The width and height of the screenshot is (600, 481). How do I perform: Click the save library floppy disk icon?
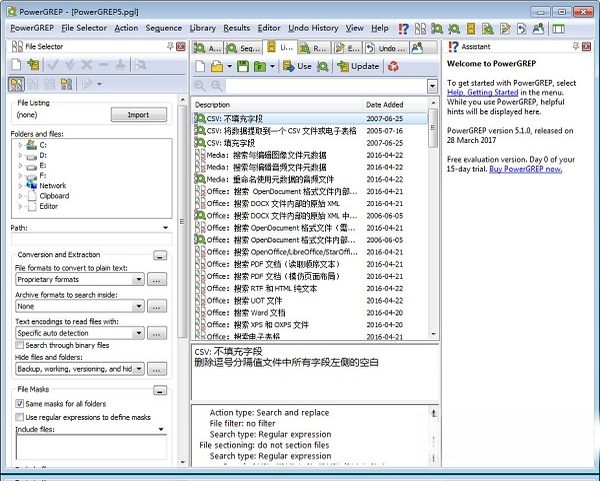243,66
